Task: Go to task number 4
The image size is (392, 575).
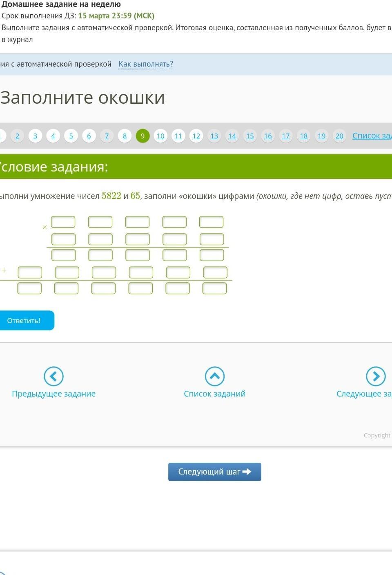Action: coord(53,136)
